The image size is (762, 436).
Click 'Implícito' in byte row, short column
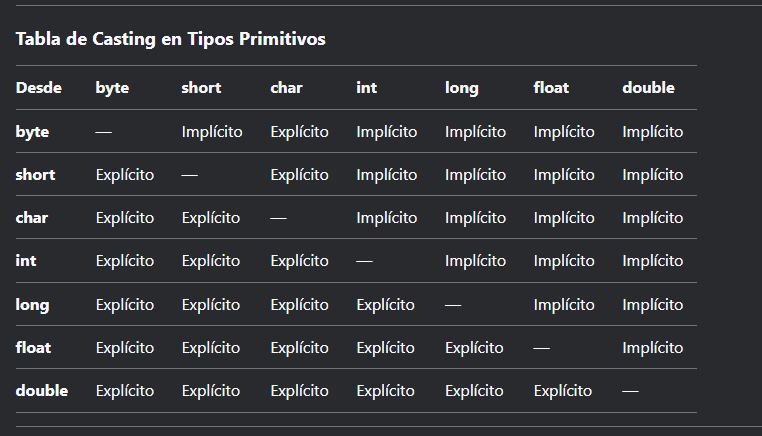(x=212, y=132)
